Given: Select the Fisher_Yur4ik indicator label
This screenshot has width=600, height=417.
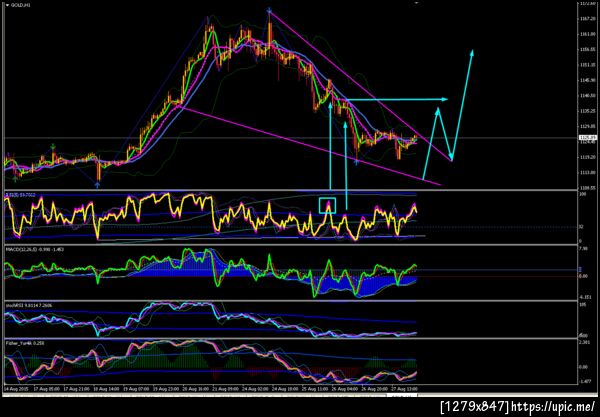Looking at the screenshot, I should [25, 343].
